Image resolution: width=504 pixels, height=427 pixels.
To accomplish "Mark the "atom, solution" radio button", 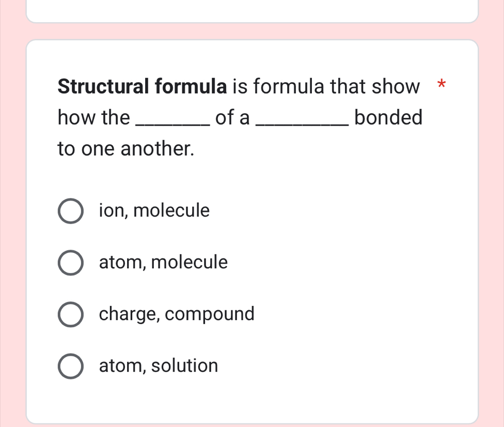I will (x=70, y=366).
